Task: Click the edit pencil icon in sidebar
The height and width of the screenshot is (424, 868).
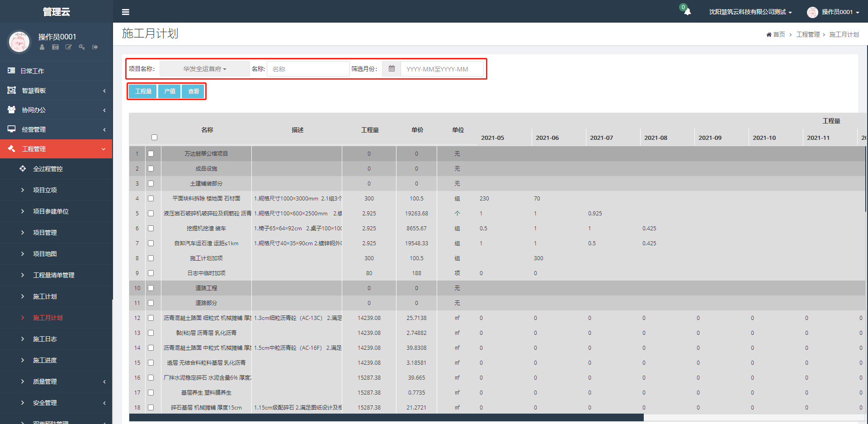Action: point(68,47)
